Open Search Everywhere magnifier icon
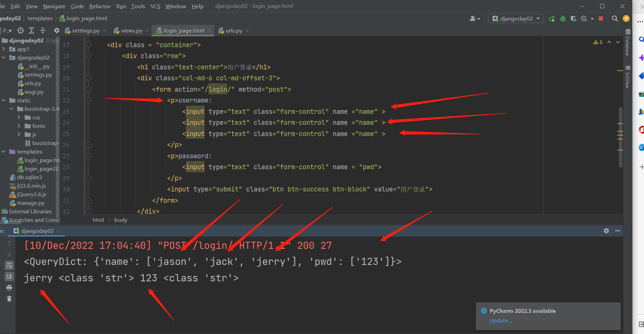This screenshot has height=334, width=644. [x=615, y=18]
